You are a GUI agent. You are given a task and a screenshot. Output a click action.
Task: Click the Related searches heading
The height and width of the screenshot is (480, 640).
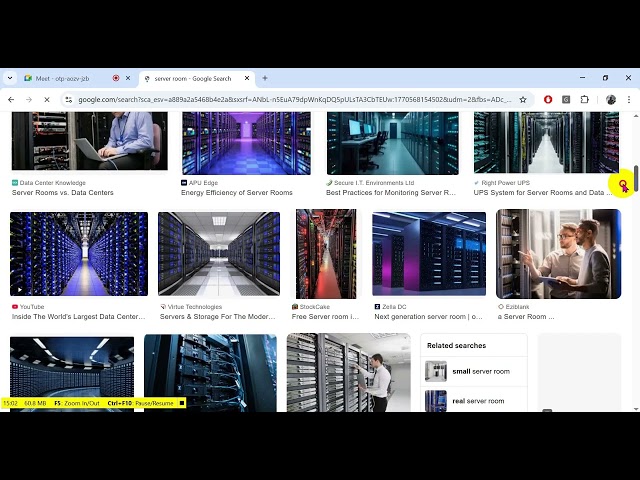tap(456, 346)
